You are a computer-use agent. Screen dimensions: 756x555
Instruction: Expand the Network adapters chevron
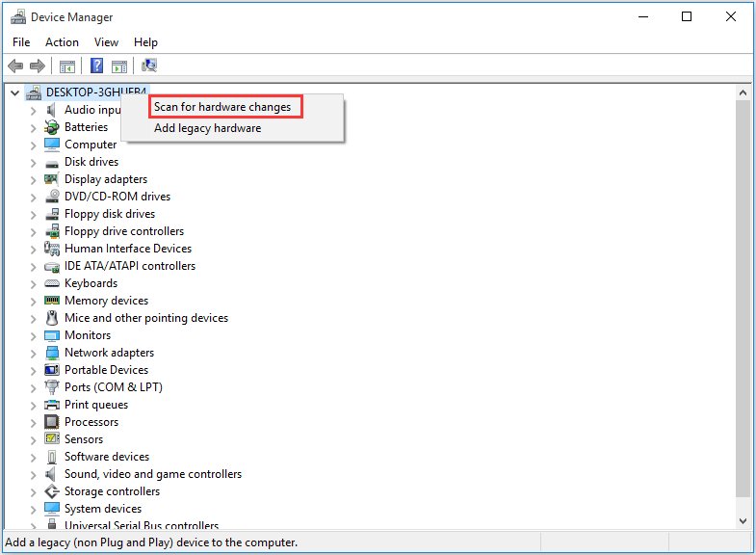point(33,354)
